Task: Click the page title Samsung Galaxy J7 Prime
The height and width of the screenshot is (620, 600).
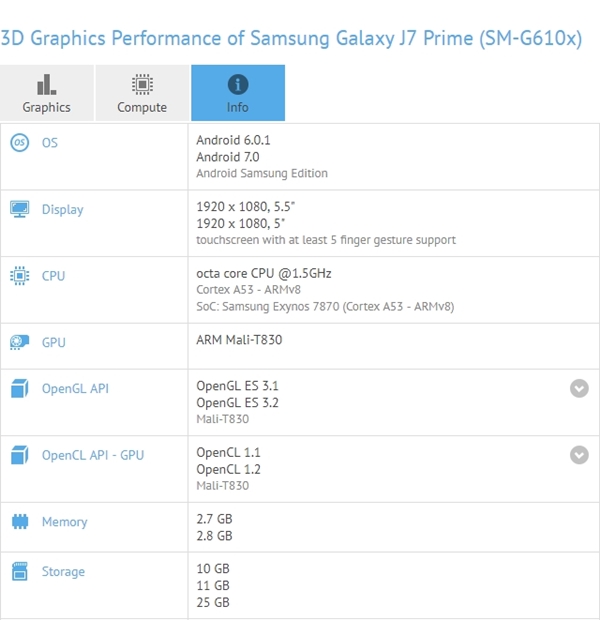Action: point(362,39)
